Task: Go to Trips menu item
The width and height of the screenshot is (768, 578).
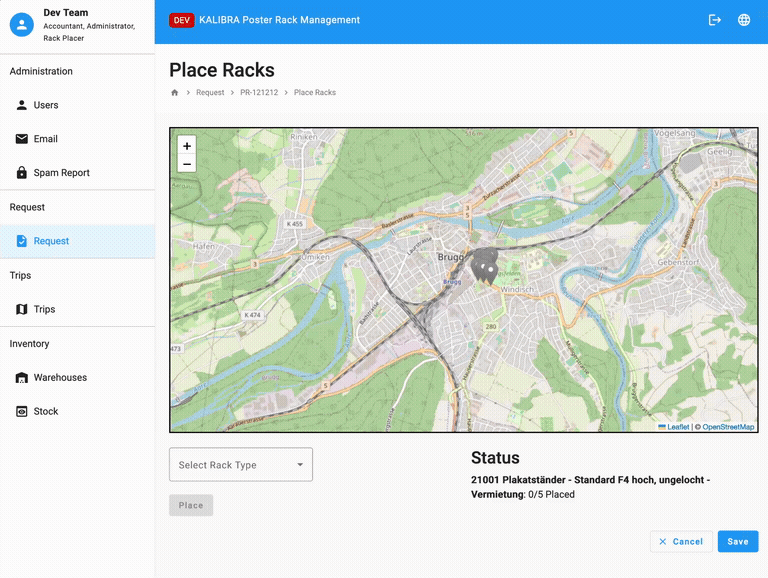Action: click(77, 309)
